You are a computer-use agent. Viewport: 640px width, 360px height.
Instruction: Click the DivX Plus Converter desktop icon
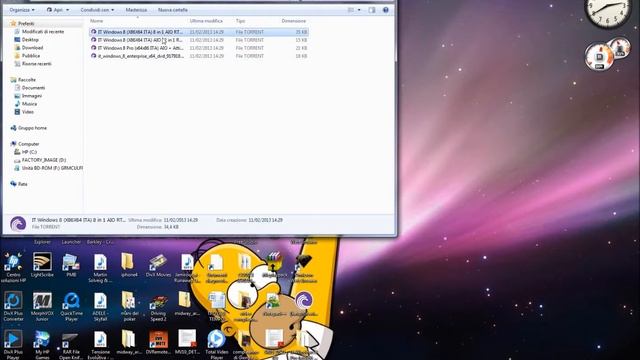pos(13,307)
